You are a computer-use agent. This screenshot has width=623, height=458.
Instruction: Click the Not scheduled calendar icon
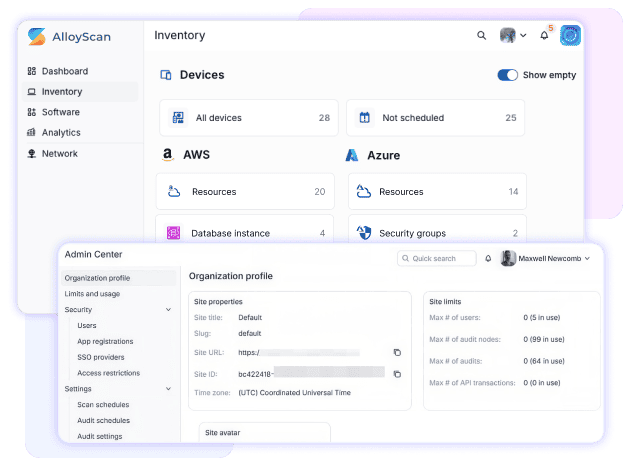coord(364,118)
